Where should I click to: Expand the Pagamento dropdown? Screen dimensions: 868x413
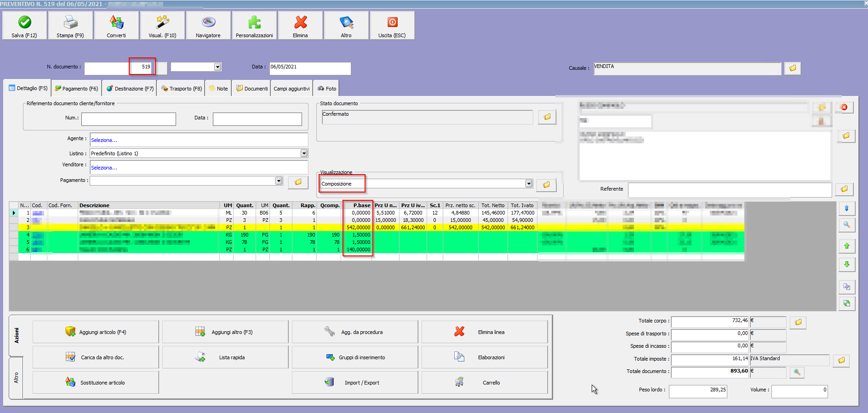pos(279,181)
